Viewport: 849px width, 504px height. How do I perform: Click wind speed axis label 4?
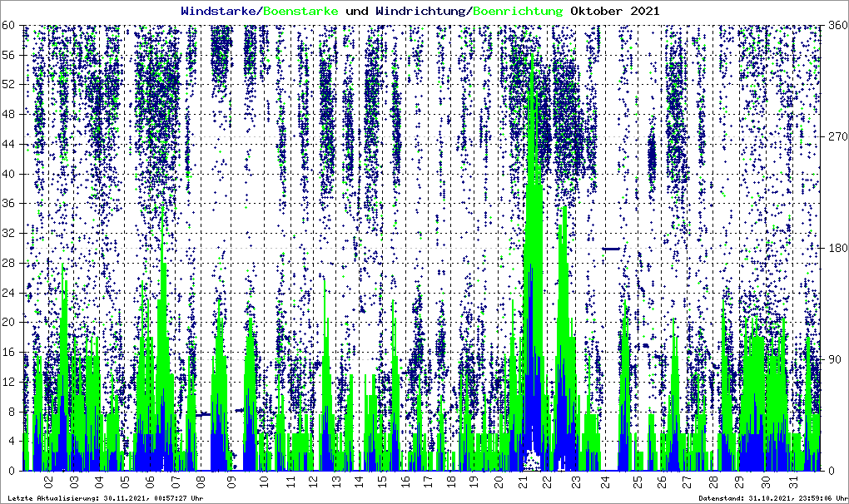pos(12,442)
